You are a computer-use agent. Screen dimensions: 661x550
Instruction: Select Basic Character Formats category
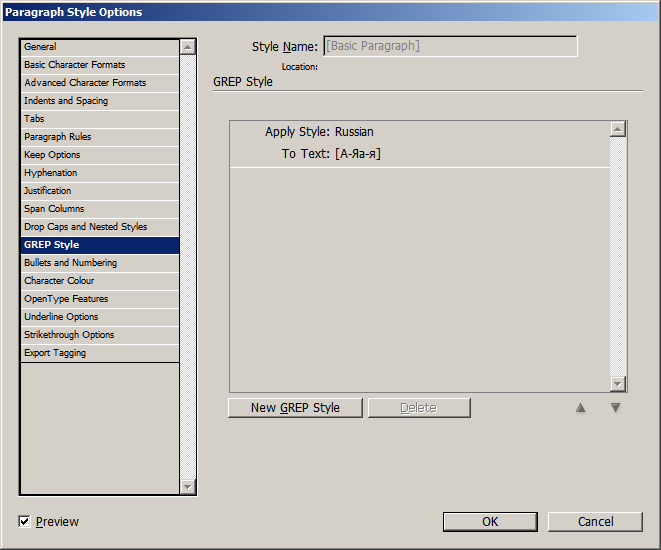(100, 65)
